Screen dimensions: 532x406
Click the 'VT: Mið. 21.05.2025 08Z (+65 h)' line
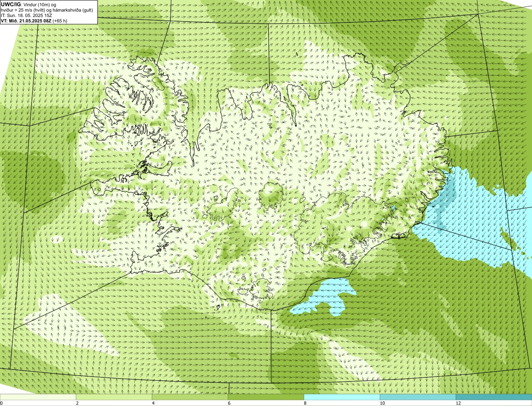pyautogui.click(x=34, y=21)
